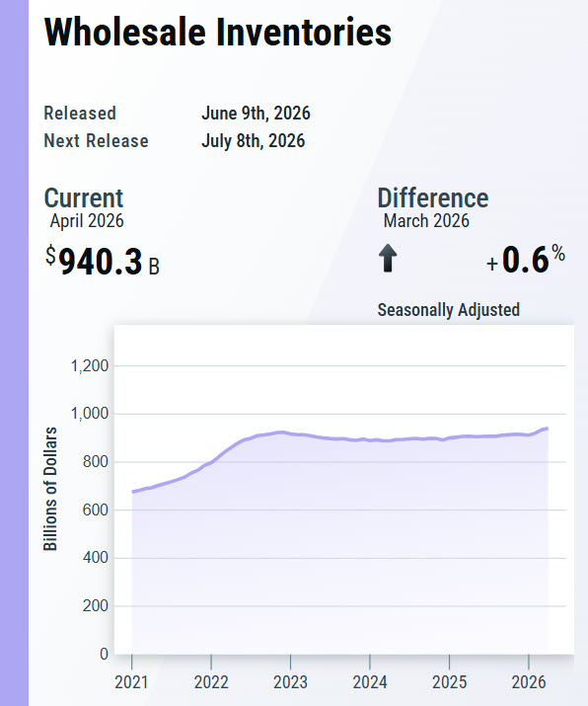
Task: Click the 'Difference' heading
Action: tap(433, 198)
